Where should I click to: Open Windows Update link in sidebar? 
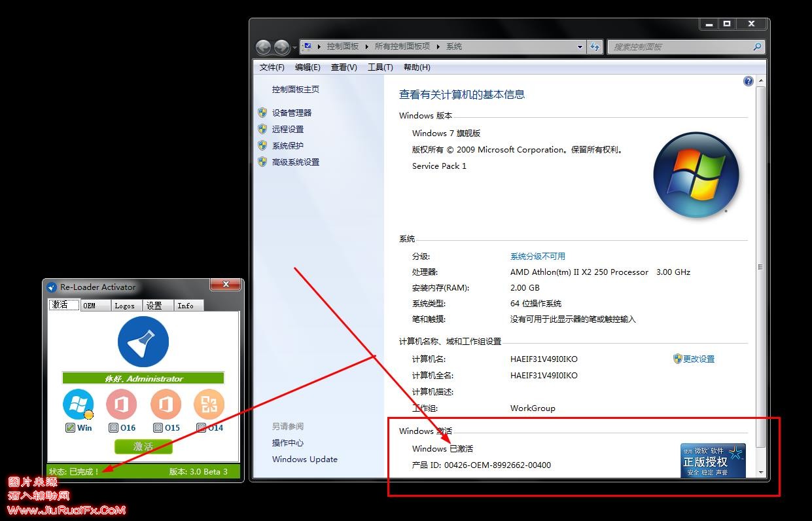tap(305, 459)
